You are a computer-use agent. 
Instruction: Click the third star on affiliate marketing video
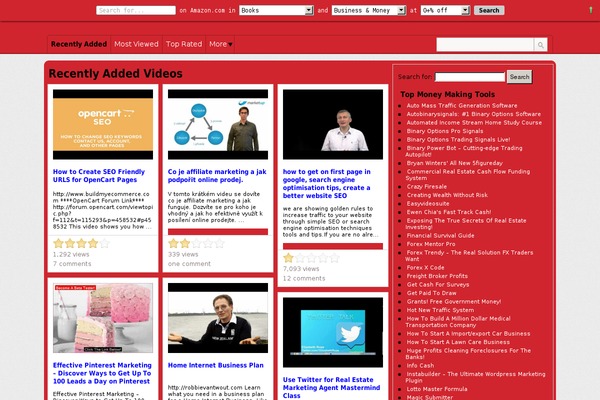pyautogui.click(x=196, y=243)
